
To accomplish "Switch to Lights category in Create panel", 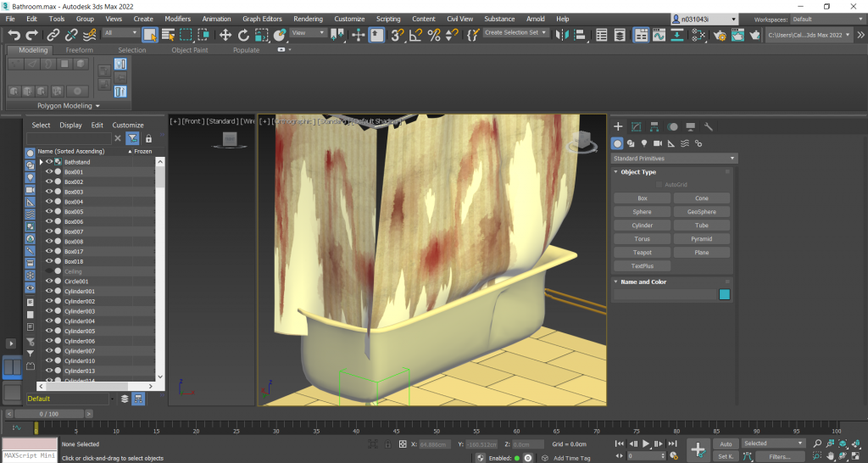I will [644, 143].
